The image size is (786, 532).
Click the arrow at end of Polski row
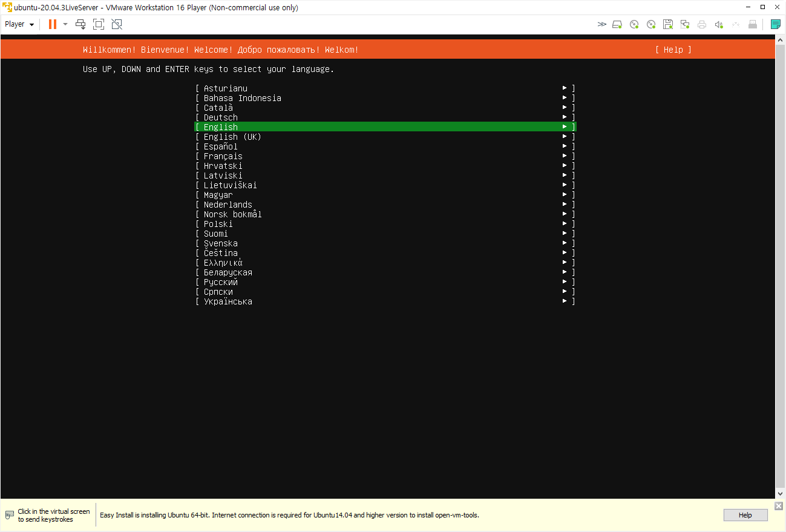coord(565,224)
